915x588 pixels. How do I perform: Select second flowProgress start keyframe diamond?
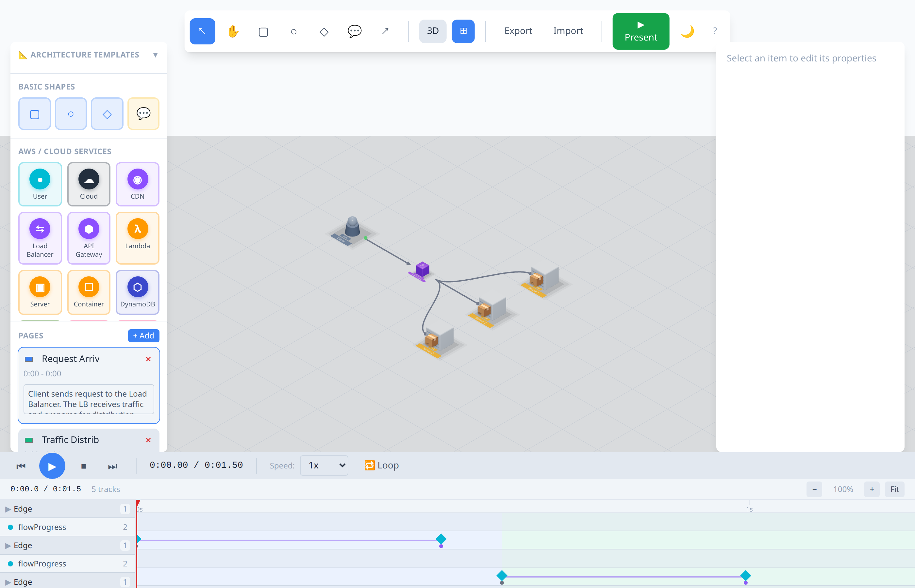[x=502, y=576]
